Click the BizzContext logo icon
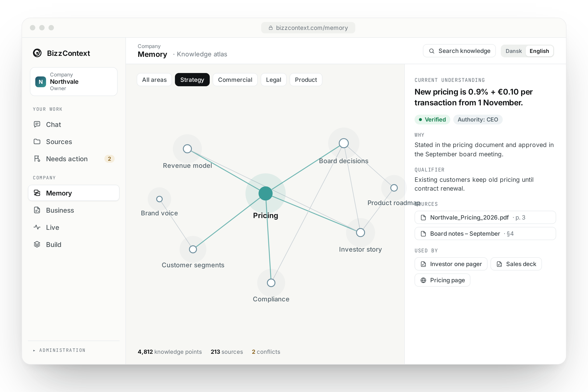The width and height of the screenshot is (588, 392). [37, 53]
